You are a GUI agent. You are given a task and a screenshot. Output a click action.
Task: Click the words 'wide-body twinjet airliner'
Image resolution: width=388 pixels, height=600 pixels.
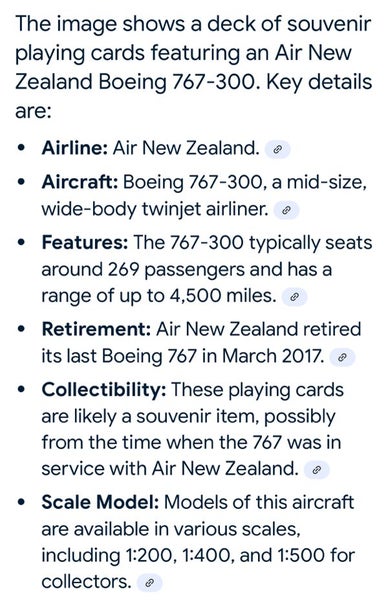155,209
